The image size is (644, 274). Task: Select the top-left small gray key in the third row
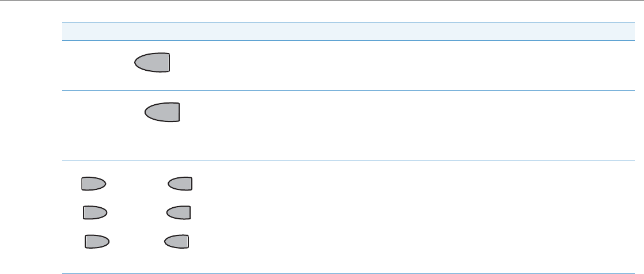point(94,184)
